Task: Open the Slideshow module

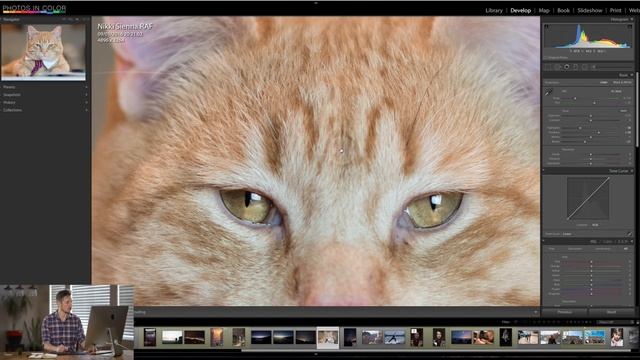Action: pyautogui.click(x=590, y=10)
